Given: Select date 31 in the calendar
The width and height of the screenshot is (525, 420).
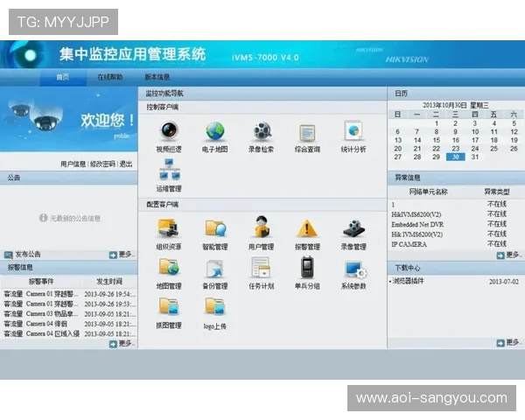Looking at the screenshot, I should tap(475, 157).
